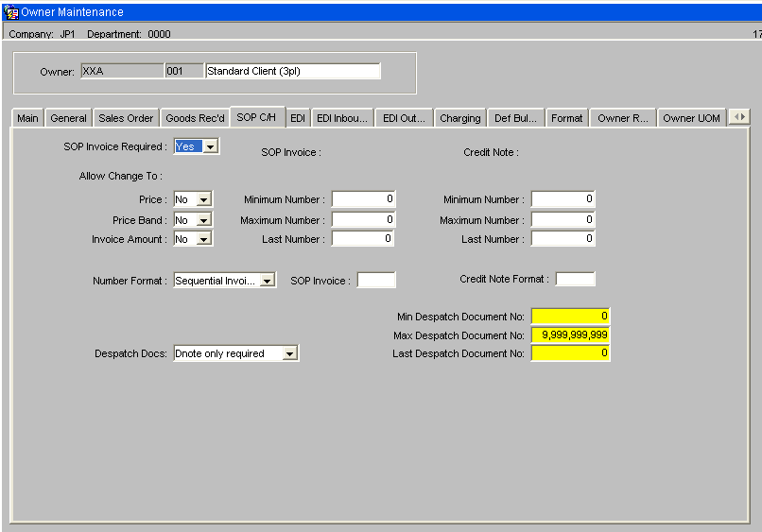Expand the SOP Invoice Required dropdown
762x532 pixels.
pyautogui.click(x=211, y=146)
